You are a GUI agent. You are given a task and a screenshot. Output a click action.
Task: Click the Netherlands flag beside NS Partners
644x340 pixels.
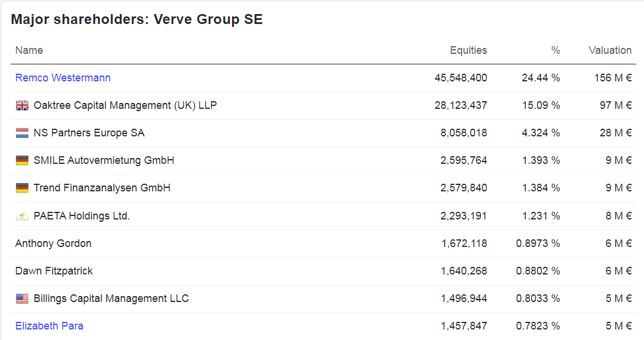coord(22,133)
